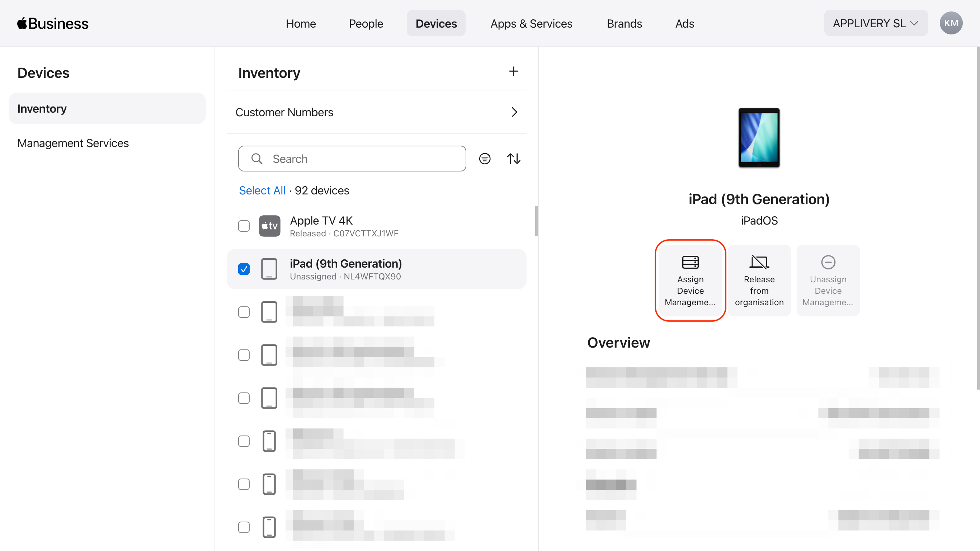This screenshot has width=980, height=551.
Task: Click the 92 devices count text
Action: pos(322,190)
